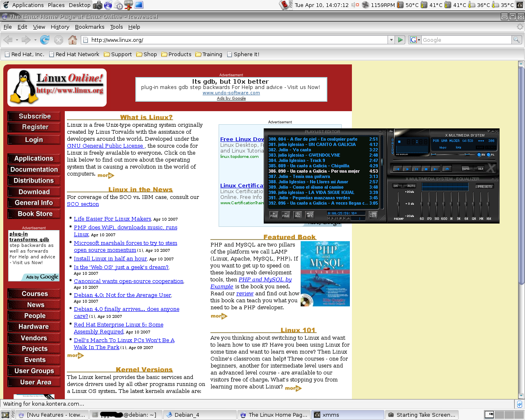Screen dimensions: 525x420
Task: Click the muted volume icon in panel
Action: [x=355, y=5]
